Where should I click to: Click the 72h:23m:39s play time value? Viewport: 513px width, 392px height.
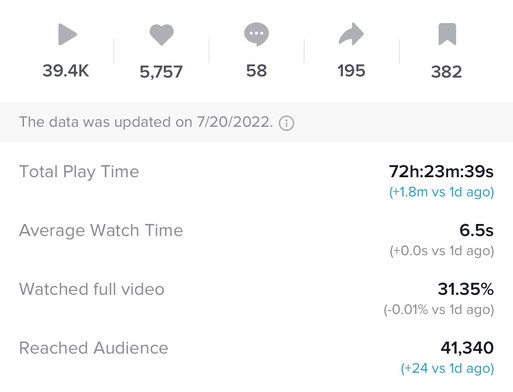(x=441, y=172)
